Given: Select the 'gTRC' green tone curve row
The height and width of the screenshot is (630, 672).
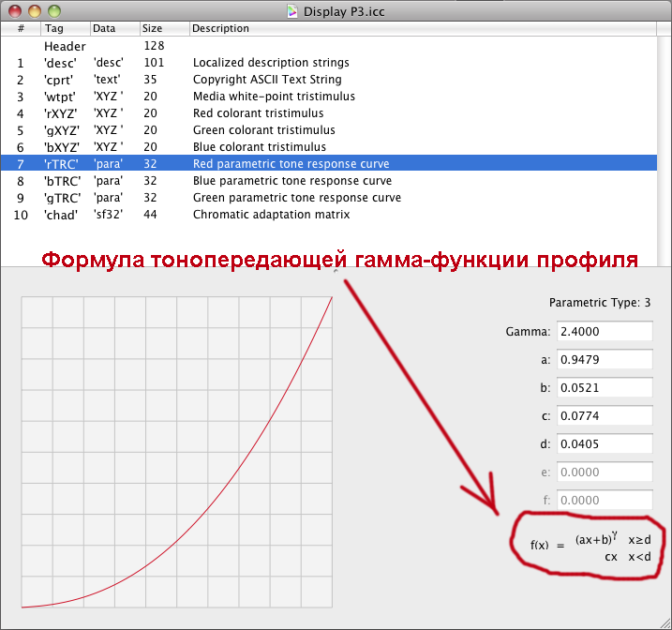Looking at the screenshot, I should coord(296,198).
